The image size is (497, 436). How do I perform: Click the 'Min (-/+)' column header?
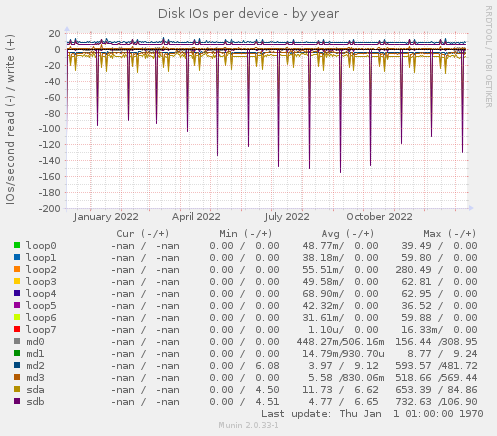(x=246, y=234)
